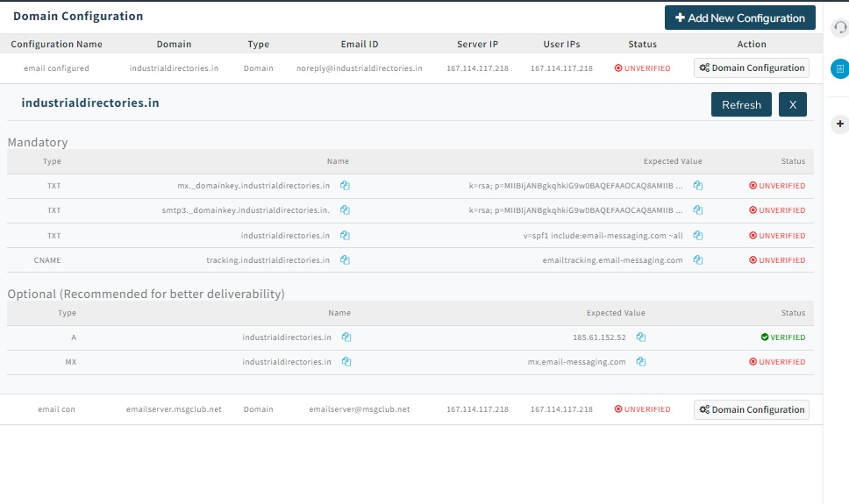
Task: Click the User IPs column header
Action: click(561, 45)
